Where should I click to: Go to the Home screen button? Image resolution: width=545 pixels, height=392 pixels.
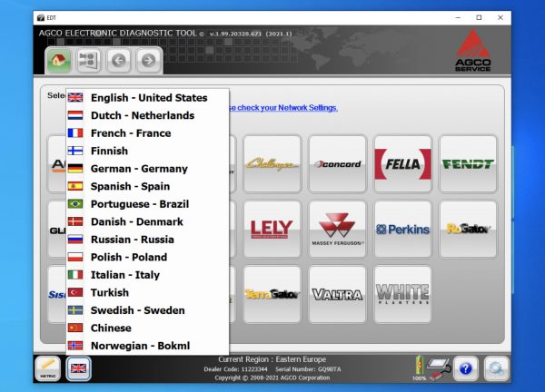[x=59, y=61]
